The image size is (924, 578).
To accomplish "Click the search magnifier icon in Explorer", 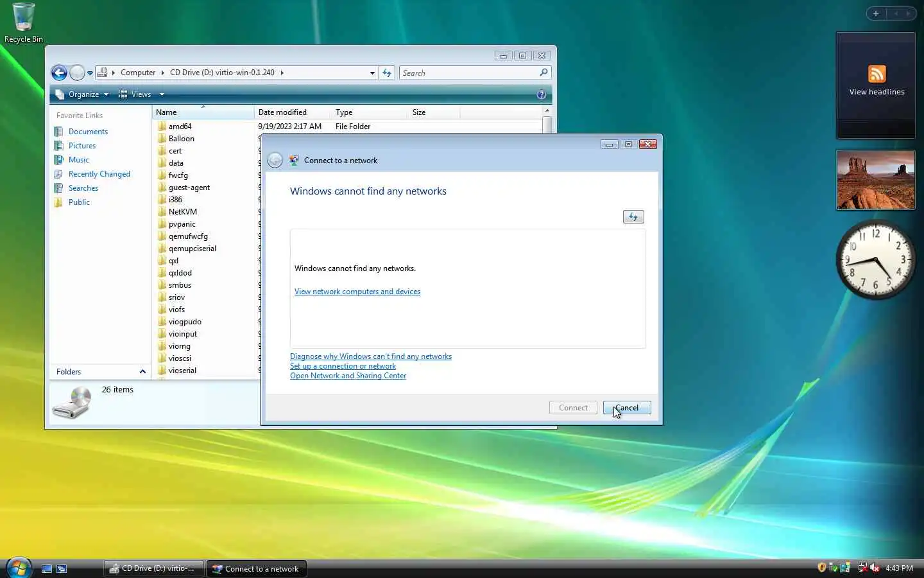I will 543,73.
